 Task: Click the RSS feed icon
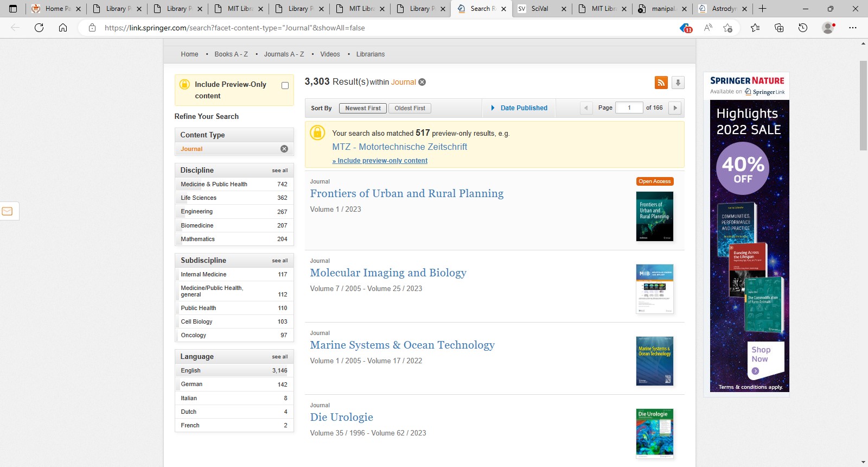click(x=661, y=83)
